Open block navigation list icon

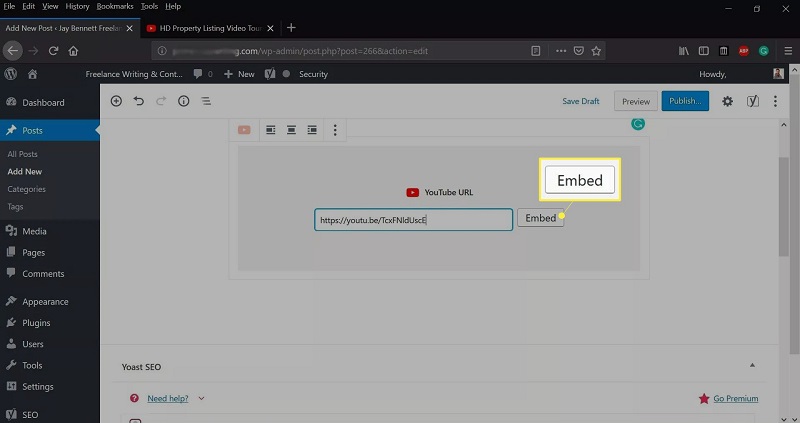point(206,101)
